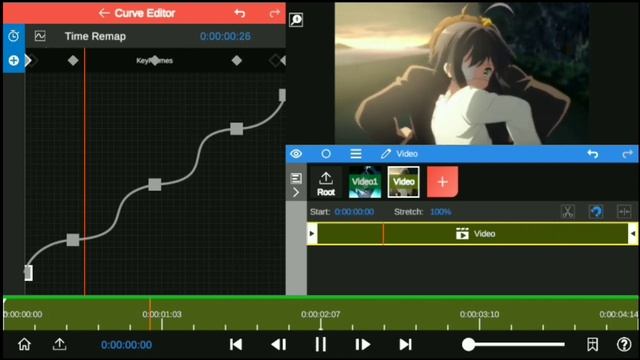Select the middle curve control point
This screenshot has height=360, width=640.
tap(155, 184)
